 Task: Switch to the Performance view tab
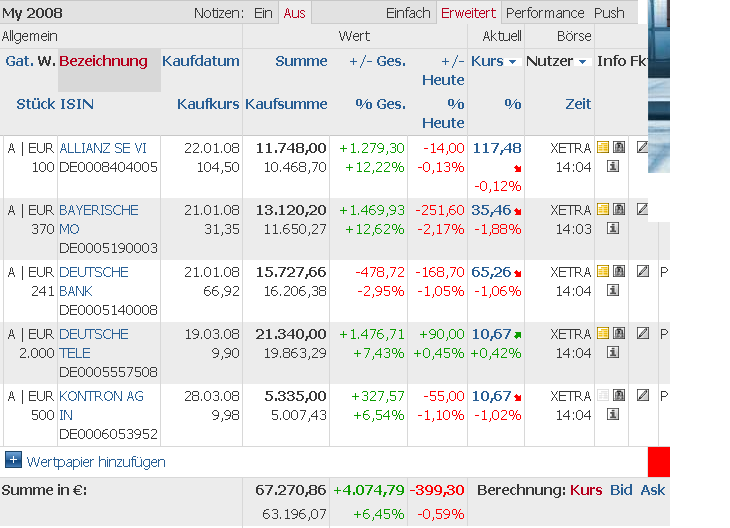click(x=545, y=13)
